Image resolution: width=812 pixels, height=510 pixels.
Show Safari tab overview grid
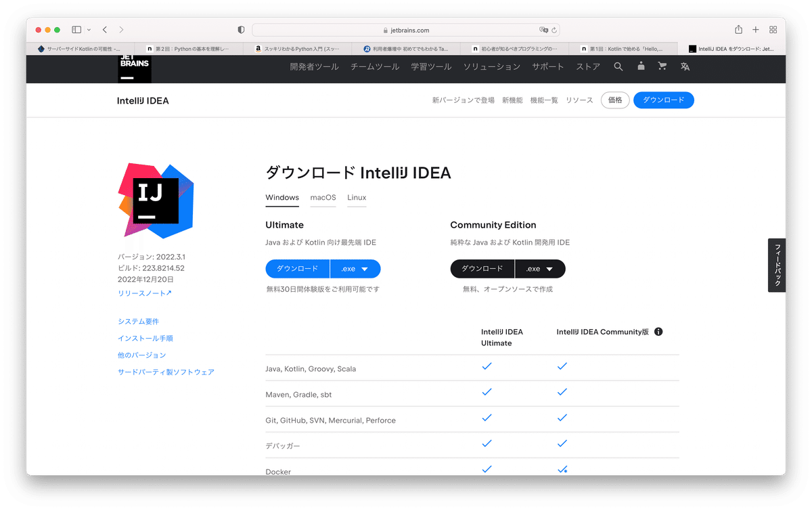coord(773,30)
